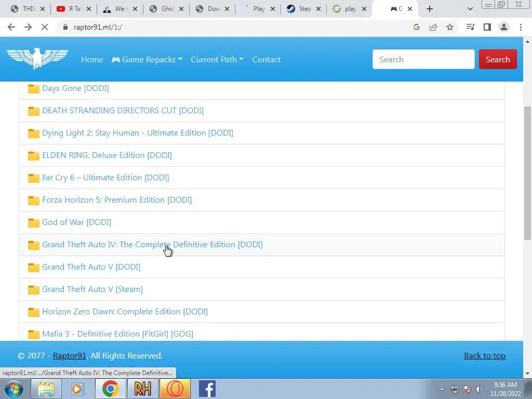Open God of War [DODI] link

coord(77,222)
